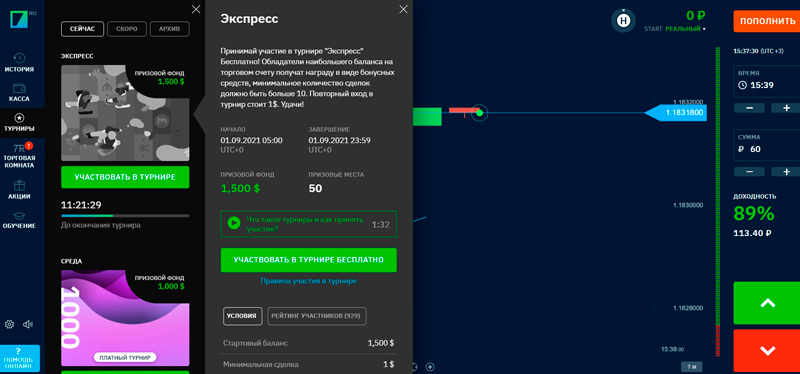This screenshot has width=800, height=374.
Task: Decrease trade amount with minus button
Action: (749, 172)
